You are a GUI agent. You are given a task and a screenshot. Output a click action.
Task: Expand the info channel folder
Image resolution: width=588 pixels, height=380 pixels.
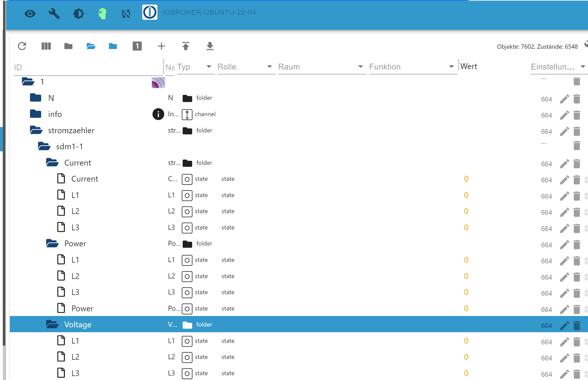[x=36, y=114]
